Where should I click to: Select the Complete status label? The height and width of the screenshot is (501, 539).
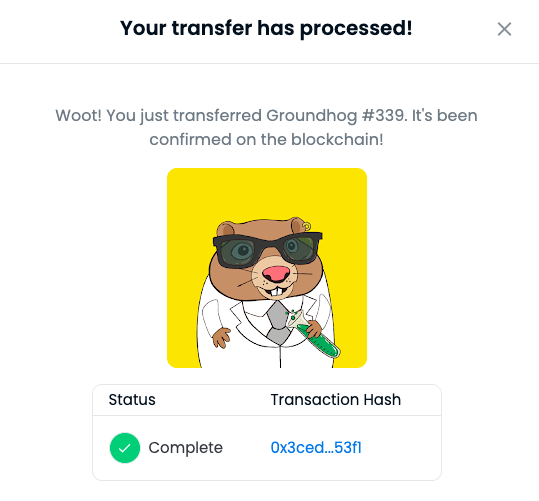click(x=186, y=448)
